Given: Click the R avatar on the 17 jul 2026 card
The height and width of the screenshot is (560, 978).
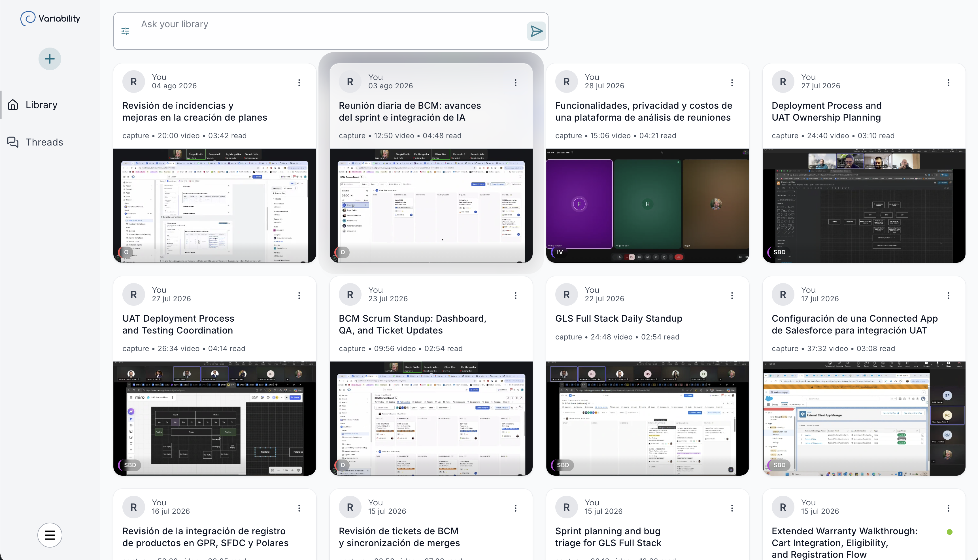Looking at the screenshot, I should tap(783, 295).
